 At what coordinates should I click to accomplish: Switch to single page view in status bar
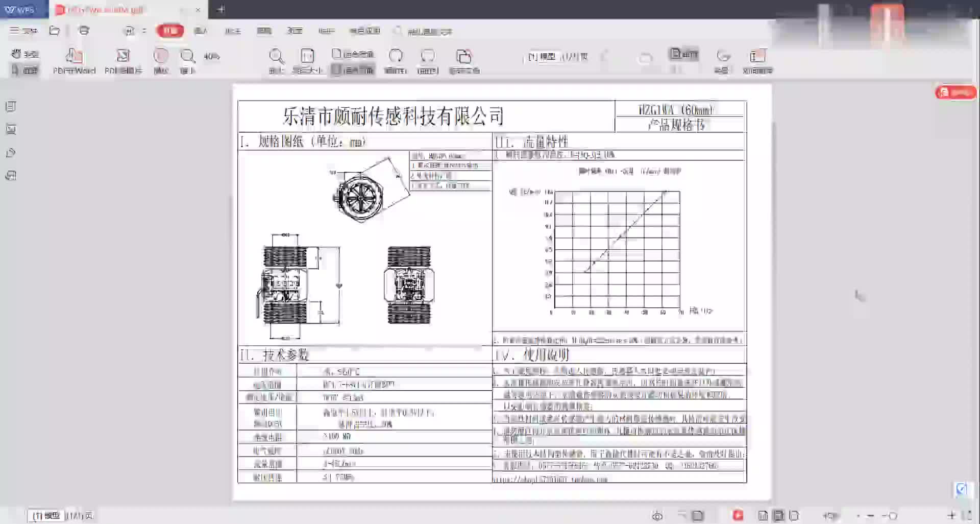763,516
